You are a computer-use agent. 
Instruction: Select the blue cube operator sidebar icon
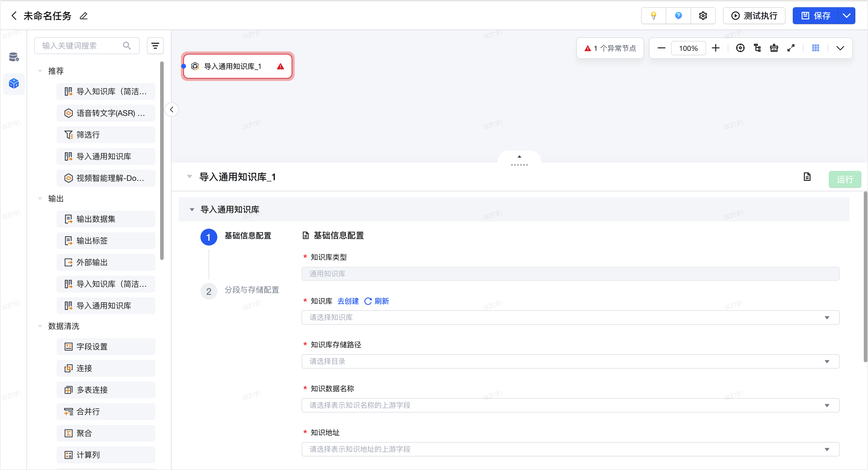[x=14, y=83]
